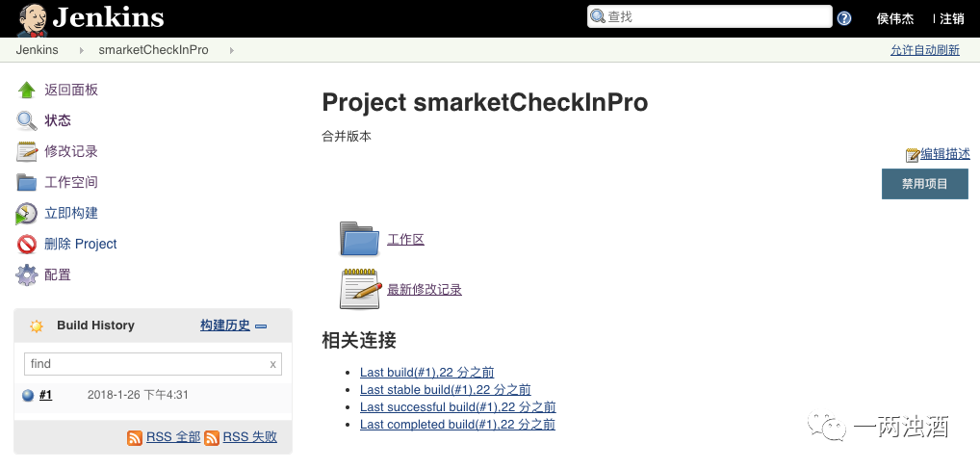
Task: Click the RSS 失败 feed icon
Action: pyautogui.click(x=212, y=438)
